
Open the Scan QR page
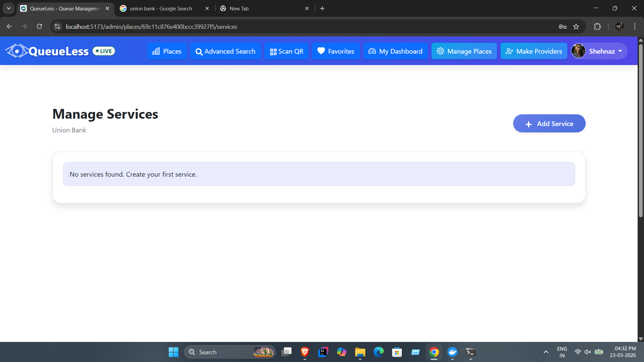[286, 51]
